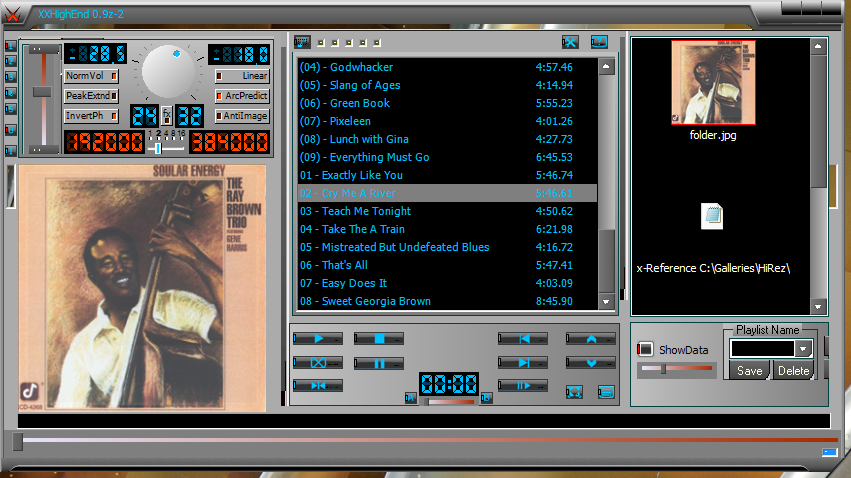Click the Playlist Name input field
This screenshot has width=851, height=478.
[762, 348]
